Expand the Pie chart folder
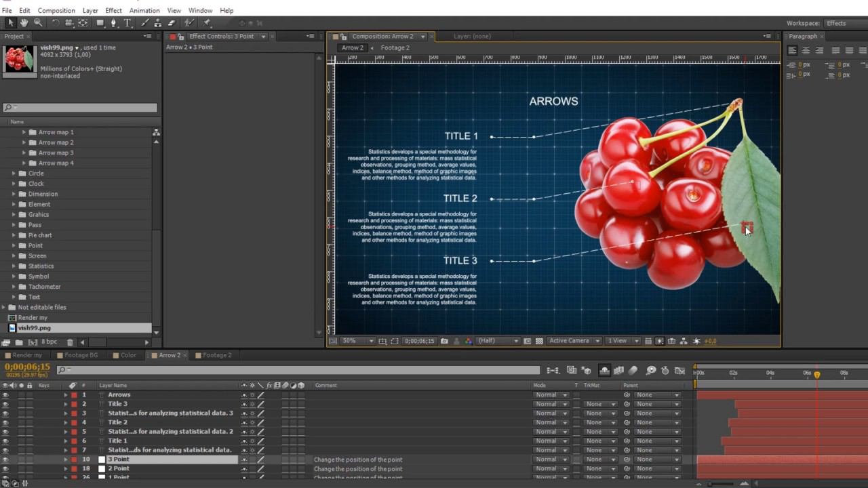 (14, 235)
